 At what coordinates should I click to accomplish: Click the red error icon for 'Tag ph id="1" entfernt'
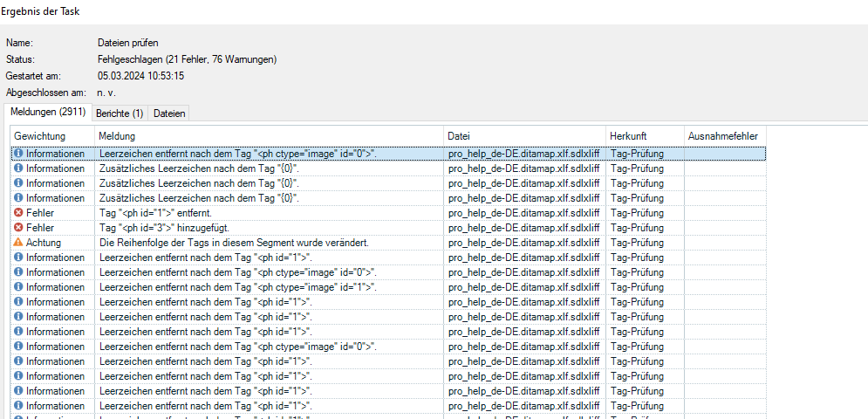click(x=18, y=213)
